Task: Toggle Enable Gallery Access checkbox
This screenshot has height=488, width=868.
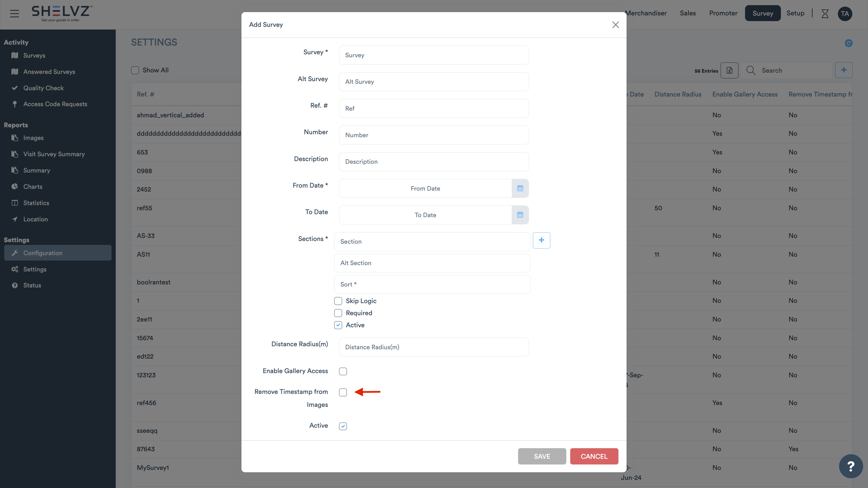Action: tap(343, 371)
